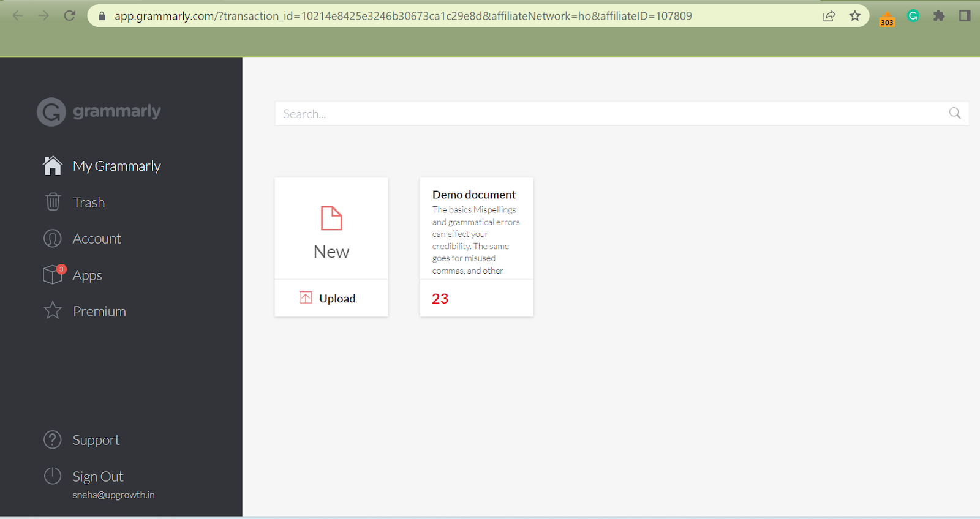Click the sneha@upgrowth.in email text
The height and width of the screenshot is (519, 980).
tap(113, 495)
